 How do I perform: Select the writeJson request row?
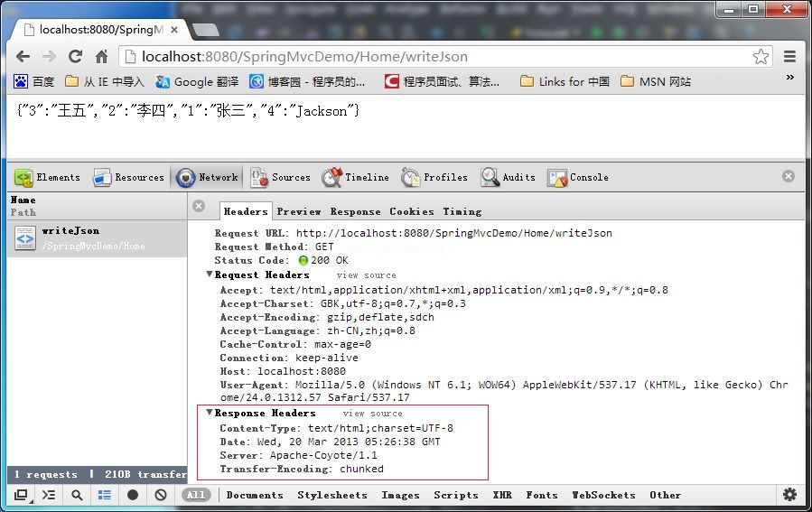98,238
